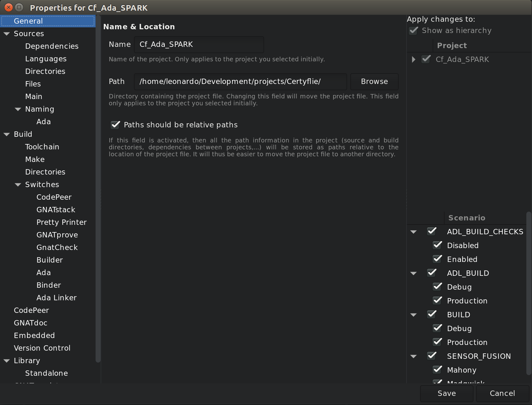This screenshot has width=532, height=405.
Task: Open the Toolchain page
Action: [x=42, y=147]
